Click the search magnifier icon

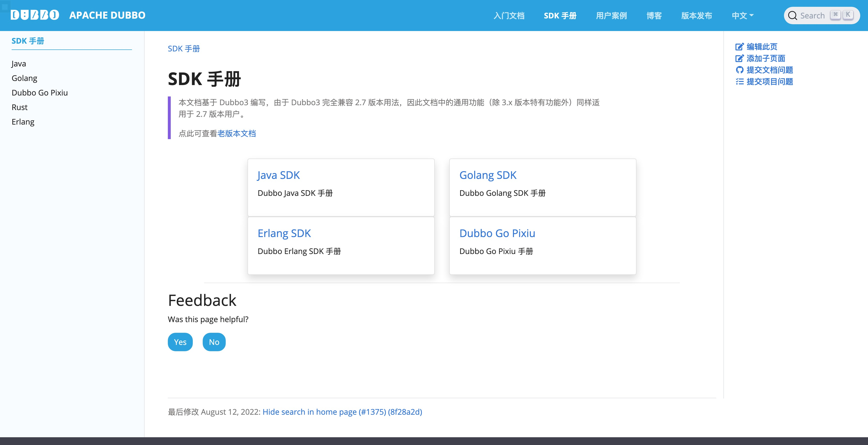click(x=792, y=16)
